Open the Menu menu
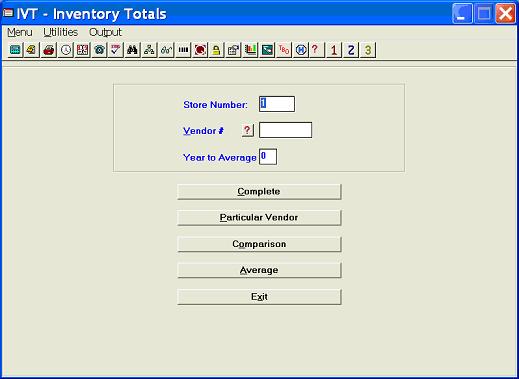Image resolution: width=519 pixels, height=379 pixels. click(x=20, y=32)
